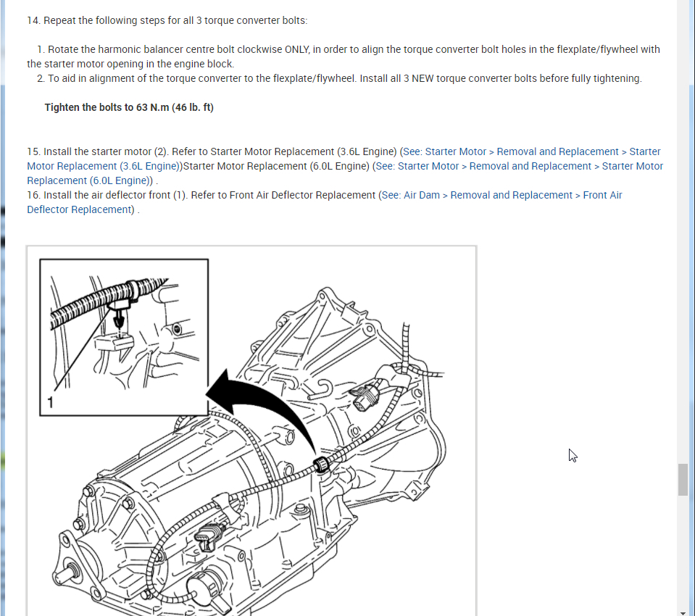Click the transmission diagram image
The width and height of the screenshot is (695, 616).
click(251, 430)
